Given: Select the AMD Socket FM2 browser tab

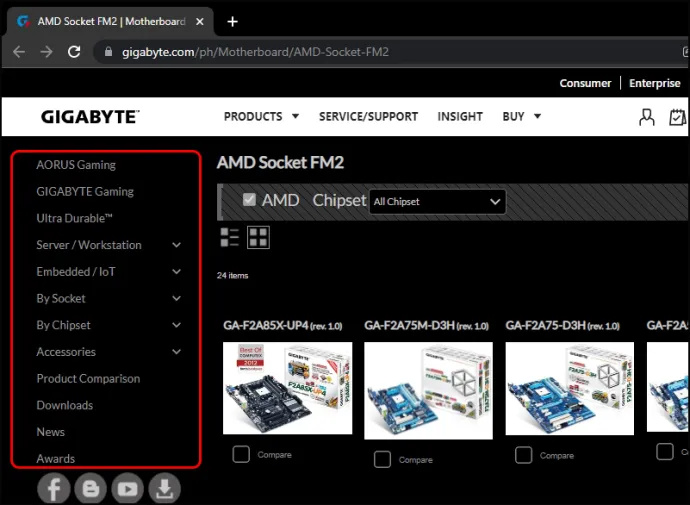Looking at the screenshot, I should point(110,22).
